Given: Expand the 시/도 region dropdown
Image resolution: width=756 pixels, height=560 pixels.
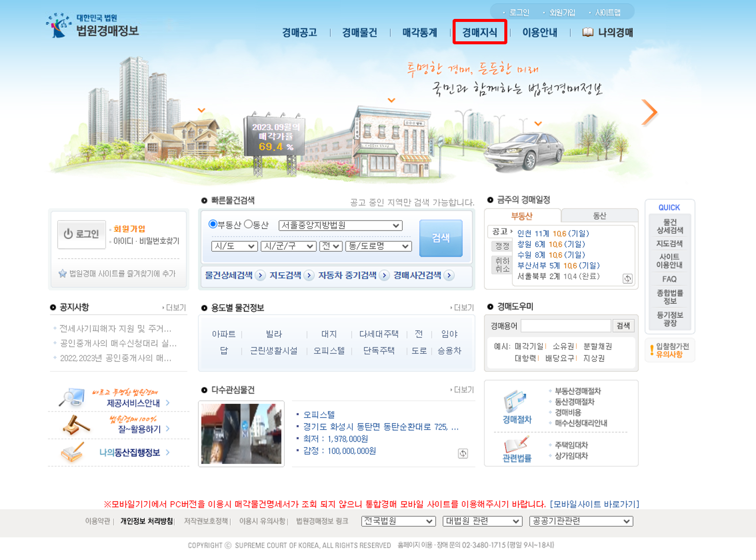Looking at the screenshot, I should pos(234,246).
